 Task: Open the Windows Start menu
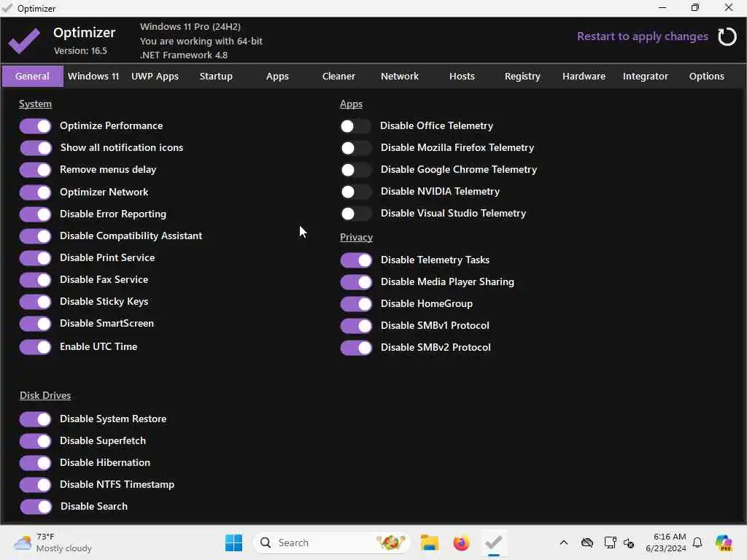[233, 542]
